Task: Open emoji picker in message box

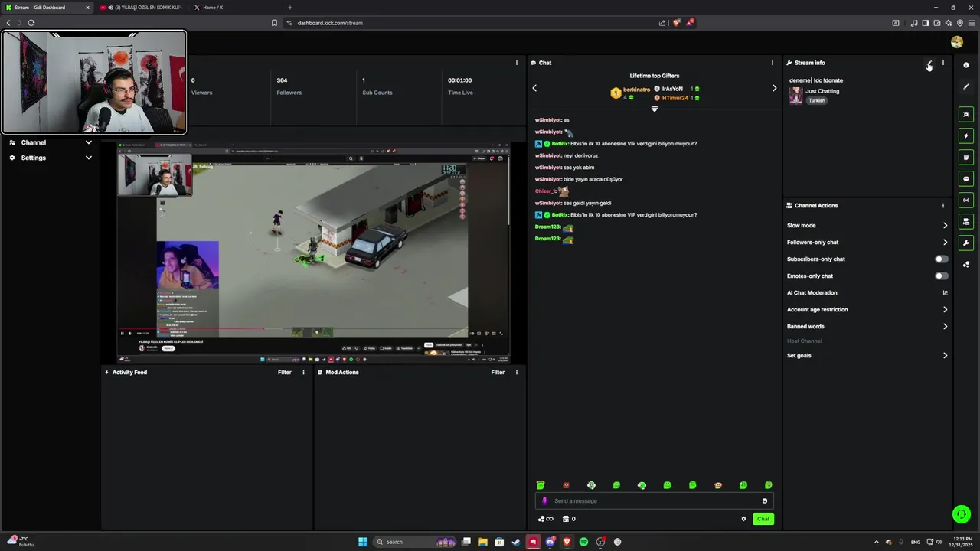Action: 764,500
